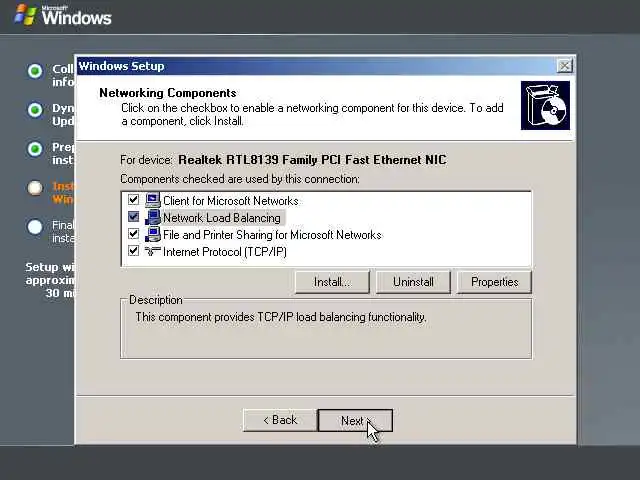Continue setup with the Next button
Image resolution: width=640 pixels, height=480 pixels.
tap(355, 420)
